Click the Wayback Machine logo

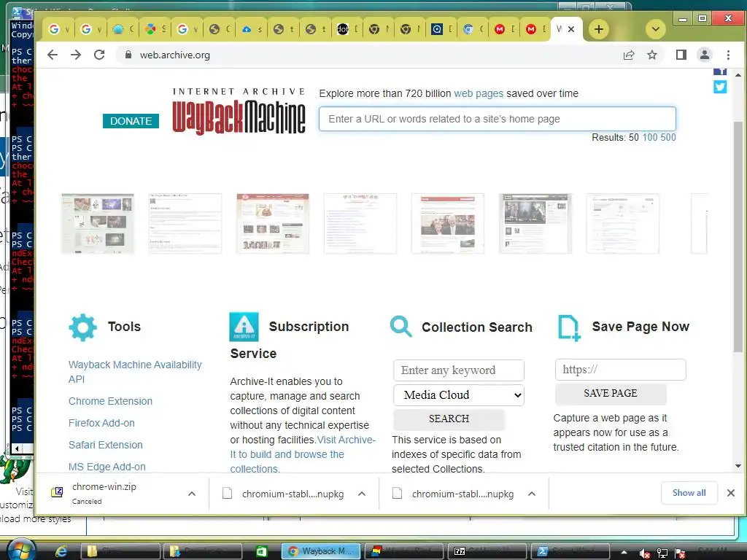point(239,112)
